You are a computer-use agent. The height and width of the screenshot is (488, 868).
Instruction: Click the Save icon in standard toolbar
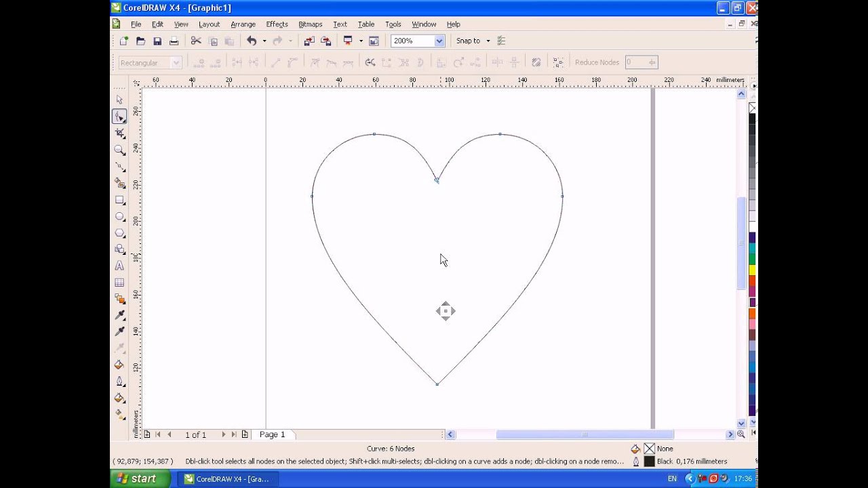point(157,41)
